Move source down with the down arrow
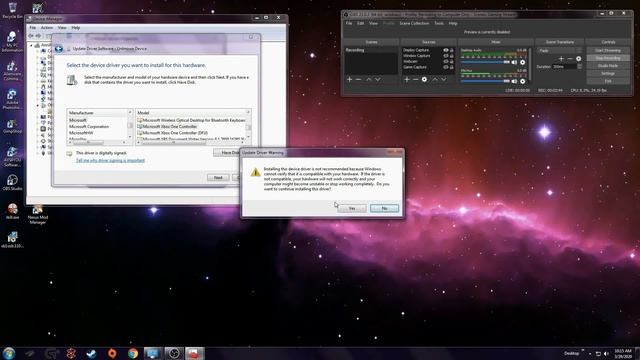The width and height of the screenshot is (640, 360). click(444, 80)
